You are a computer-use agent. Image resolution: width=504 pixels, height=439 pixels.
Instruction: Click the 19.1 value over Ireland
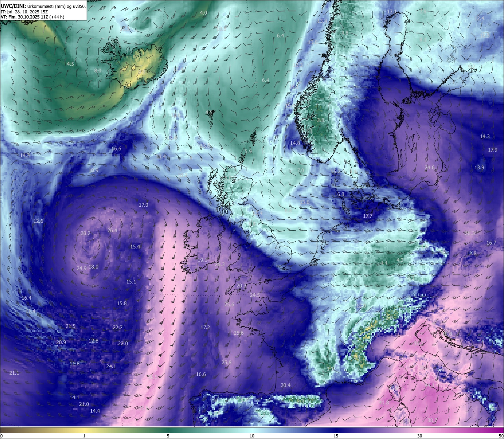point(202,260)
